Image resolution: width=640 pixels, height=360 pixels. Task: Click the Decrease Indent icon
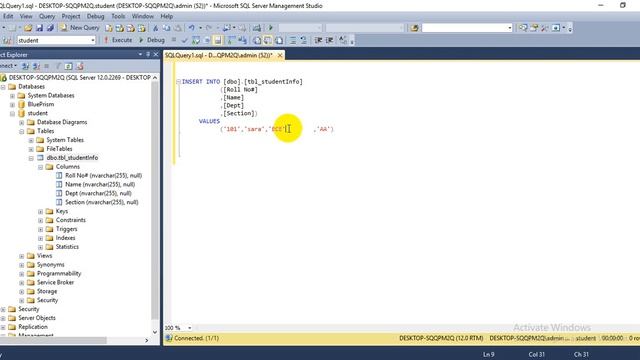(x=318, y=40)
